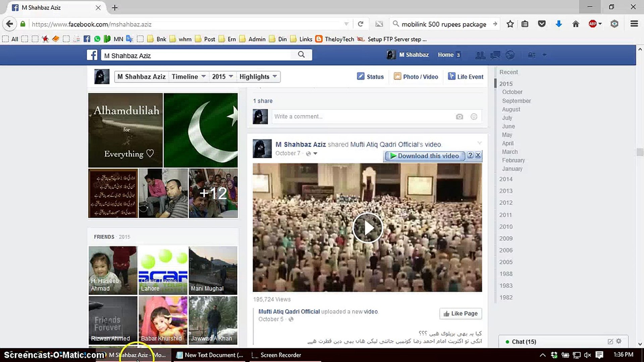This screenshot has width=644, height=362.
Task: Open the Highlights dropdown
Action: [x=258, y=76]
